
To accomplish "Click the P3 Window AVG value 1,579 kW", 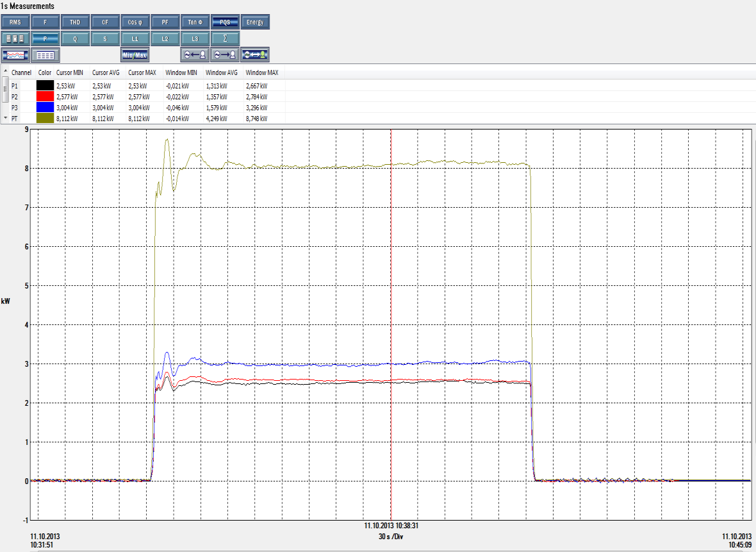I will coord(217,108).
